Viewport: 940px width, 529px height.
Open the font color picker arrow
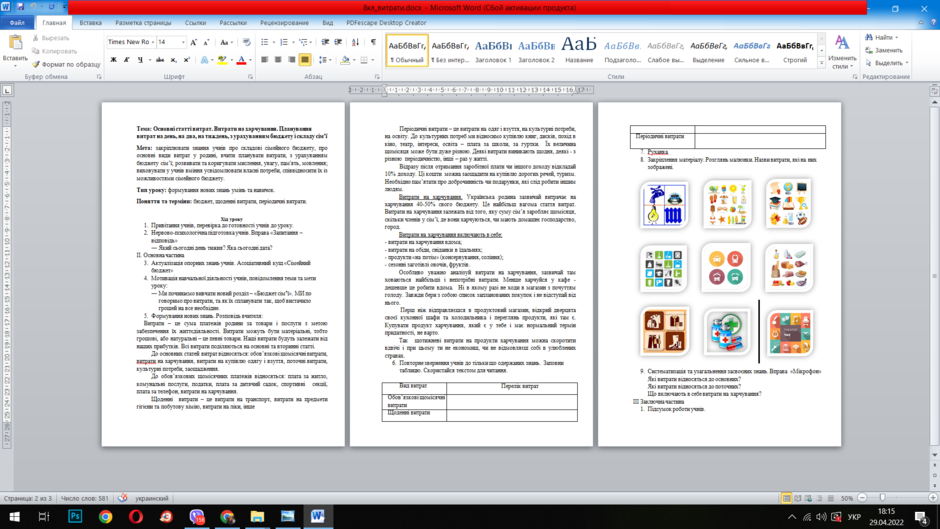(250, 60)
